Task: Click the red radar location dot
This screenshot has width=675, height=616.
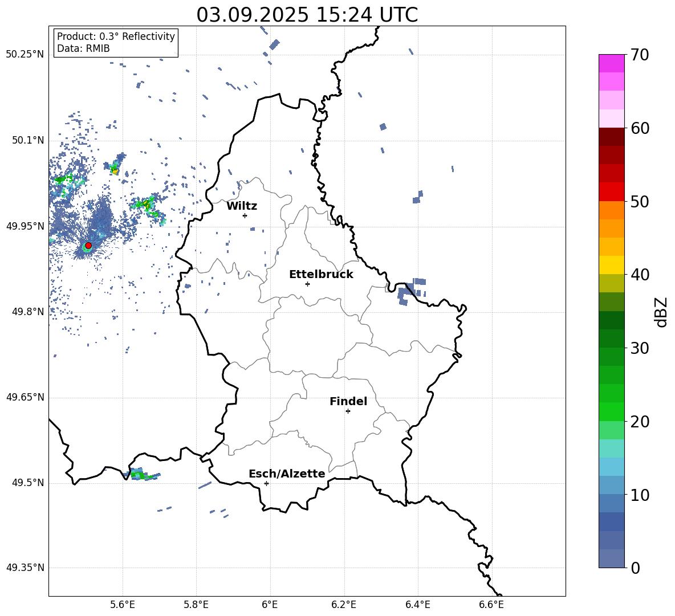Action: pyautogui.click(x=88, y=246)
